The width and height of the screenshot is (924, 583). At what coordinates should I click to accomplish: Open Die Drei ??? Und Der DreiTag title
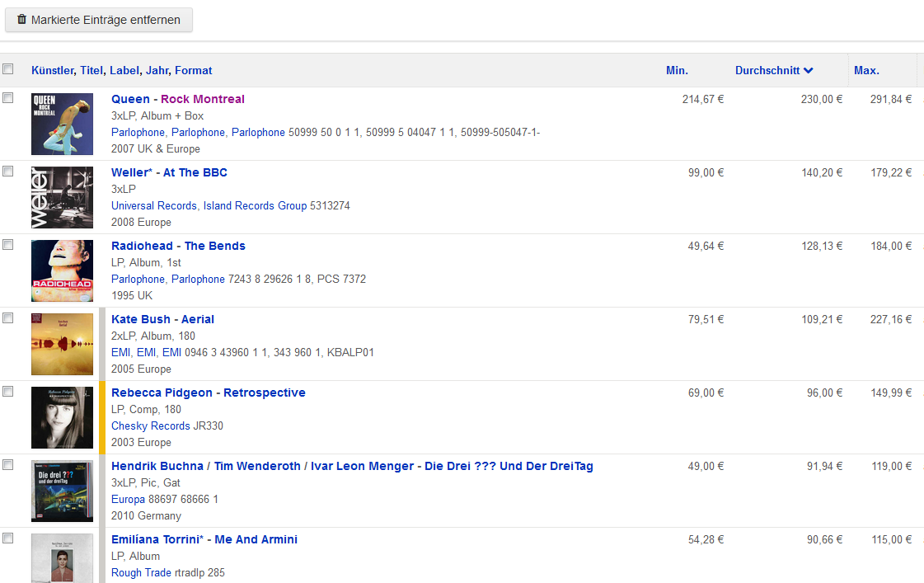[x=509, y=466]
